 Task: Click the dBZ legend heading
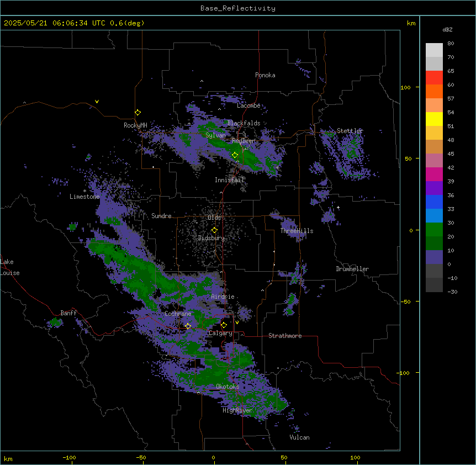[447, 29]
